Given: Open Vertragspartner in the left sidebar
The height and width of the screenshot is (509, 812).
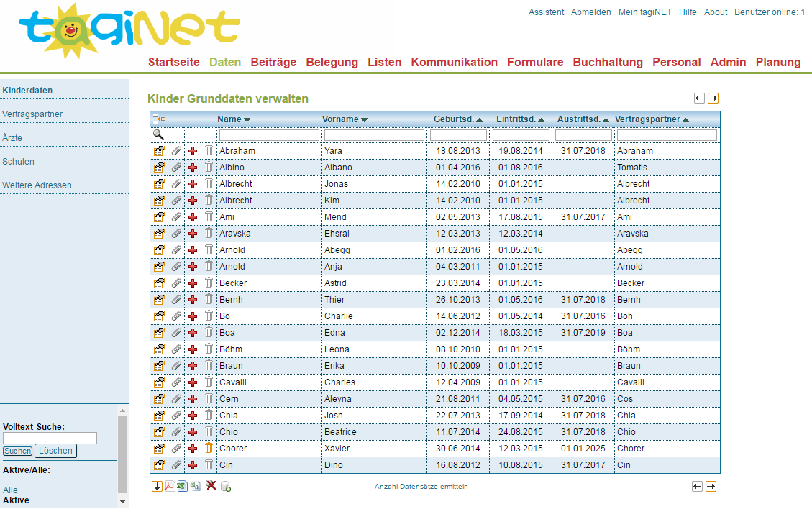Looking at the screenshot, I should coord(32,114).
